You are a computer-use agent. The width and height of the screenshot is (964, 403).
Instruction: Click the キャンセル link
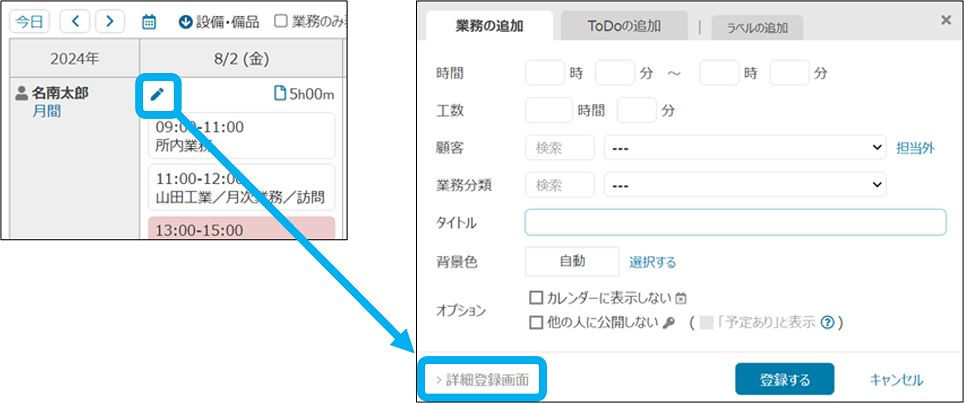[896, 380]
